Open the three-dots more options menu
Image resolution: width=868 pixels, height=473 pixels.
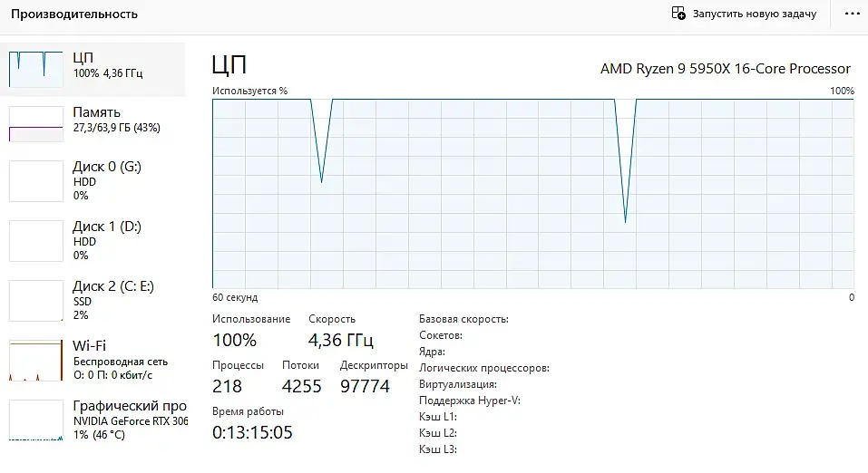[853, 14]
